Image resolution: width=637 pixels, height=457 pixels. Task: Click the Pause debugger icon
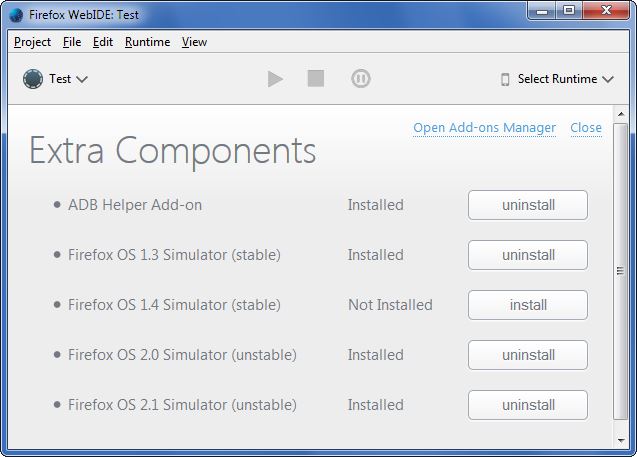tap(360, 78)
